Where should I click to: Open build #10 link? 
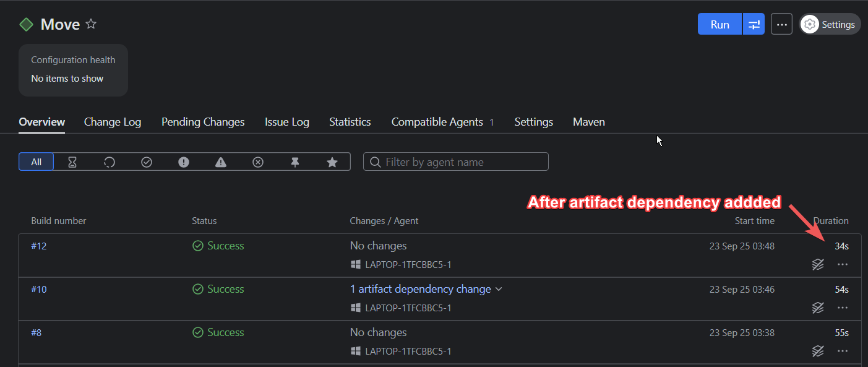pos(38,289)
